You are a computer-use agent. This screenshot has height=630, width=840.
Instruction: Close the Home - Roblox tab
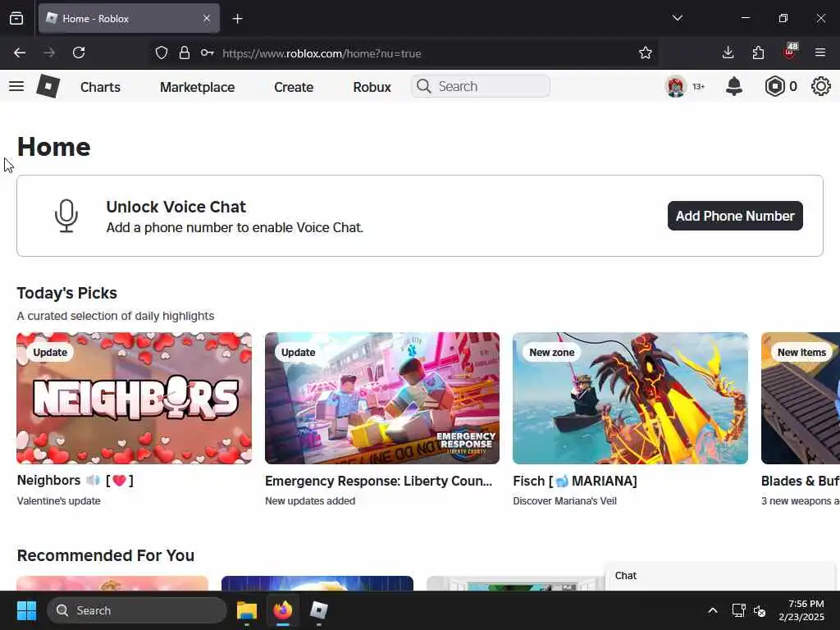tap(207, 18)
